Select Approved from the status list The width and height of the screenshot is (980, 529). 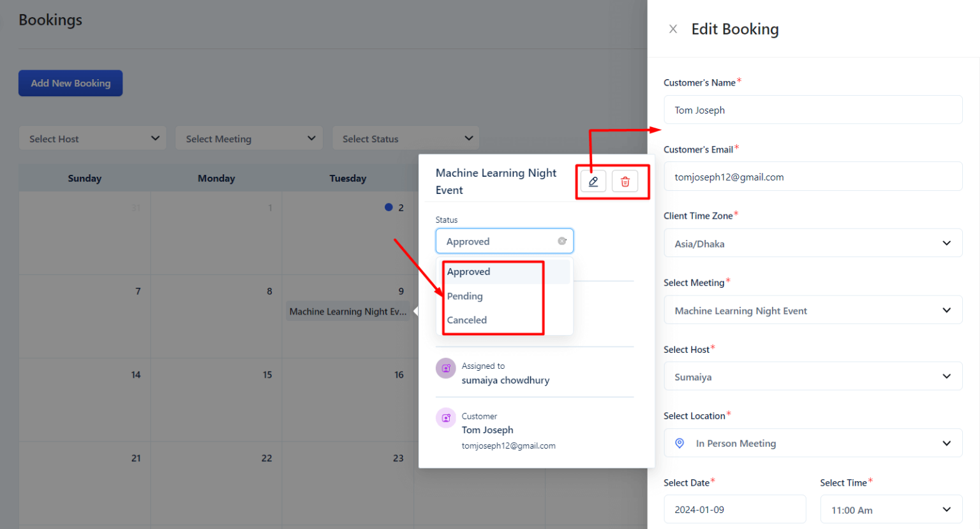click(469, 271)
